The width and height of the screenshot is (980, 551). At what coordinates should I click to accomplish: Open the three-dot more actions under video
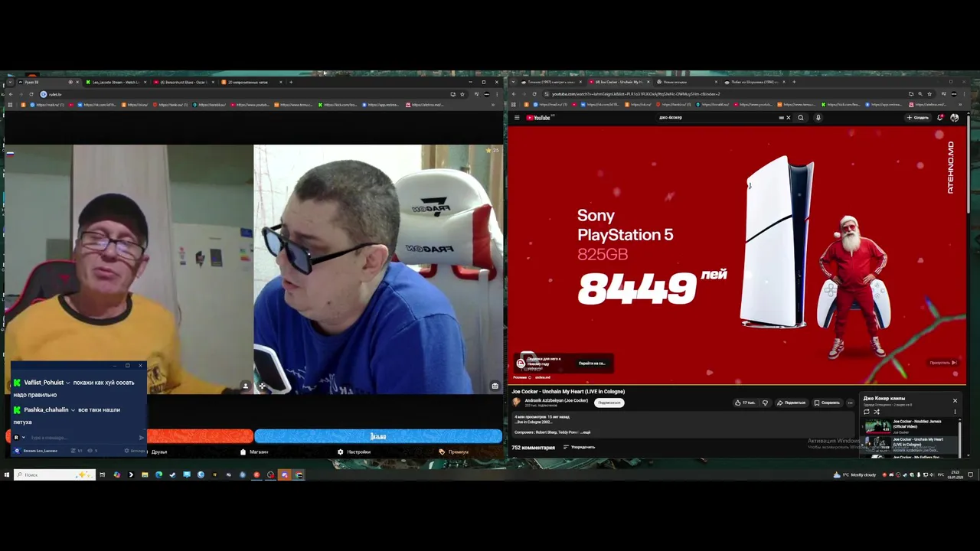(x=850, y=403)
